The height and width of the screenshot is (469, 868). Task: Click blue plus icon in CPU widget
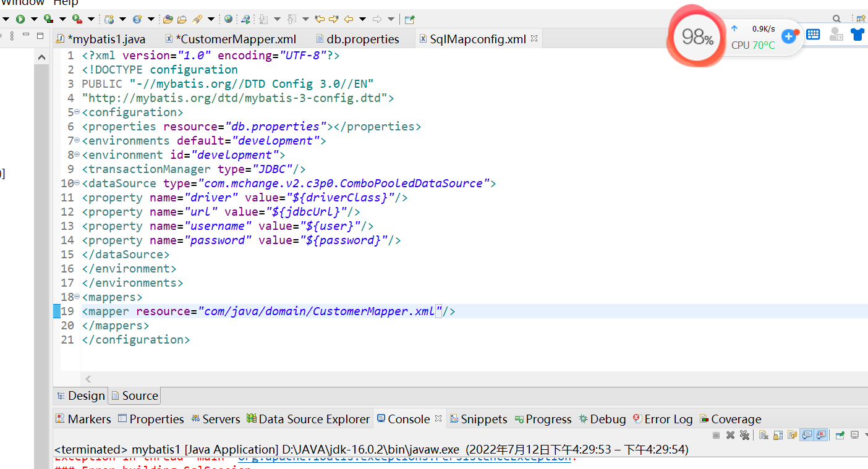coord(789,35)
